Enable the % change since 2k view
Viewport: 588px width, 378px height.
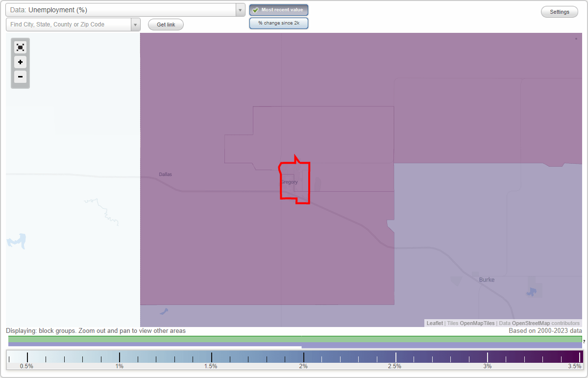pos(278,23)
